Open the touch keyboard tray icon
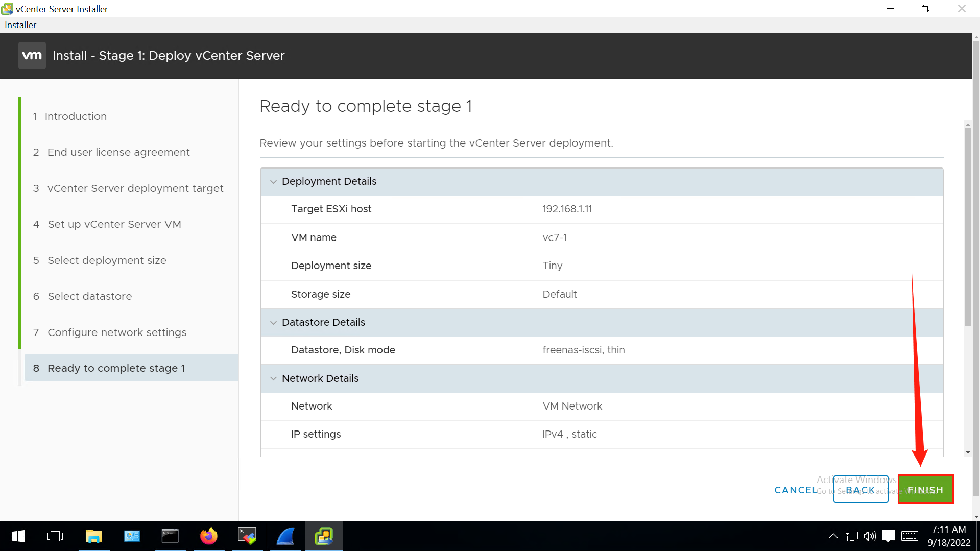 (x=910, y=536)
